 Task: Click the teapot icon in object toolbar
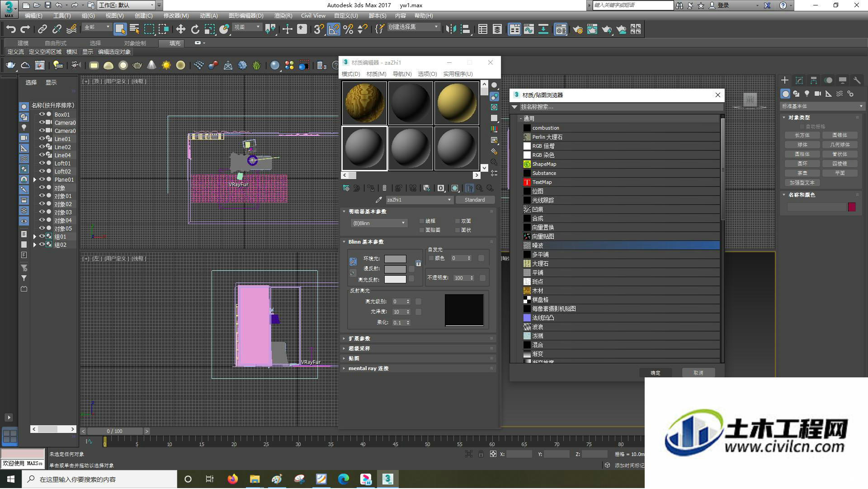click(x=10, y=66)
